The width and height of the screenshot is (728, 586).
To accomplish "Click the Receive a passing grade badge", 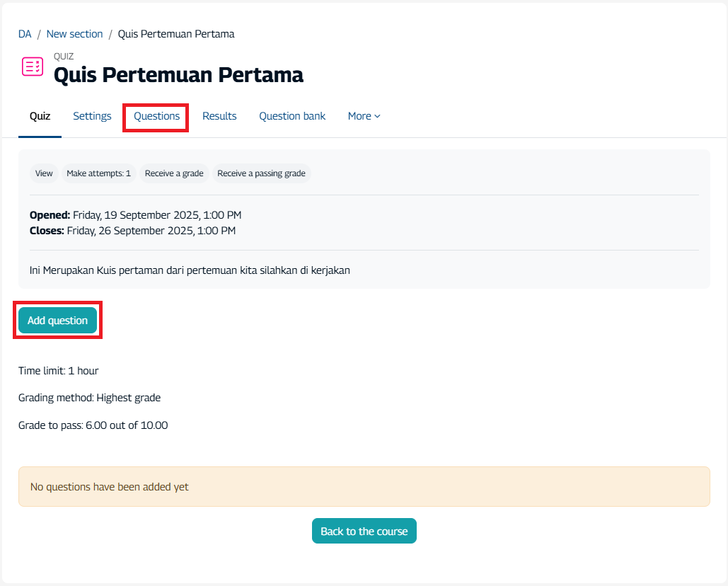I will 262,173.
